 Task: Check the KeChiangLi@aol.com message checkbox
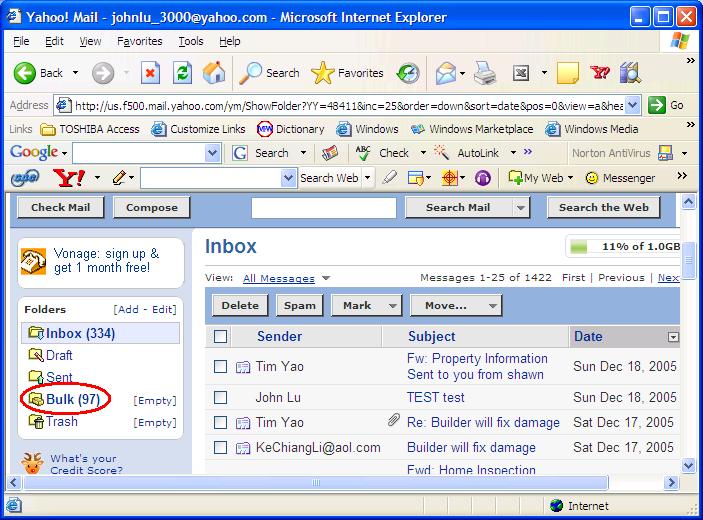[221, 447]
